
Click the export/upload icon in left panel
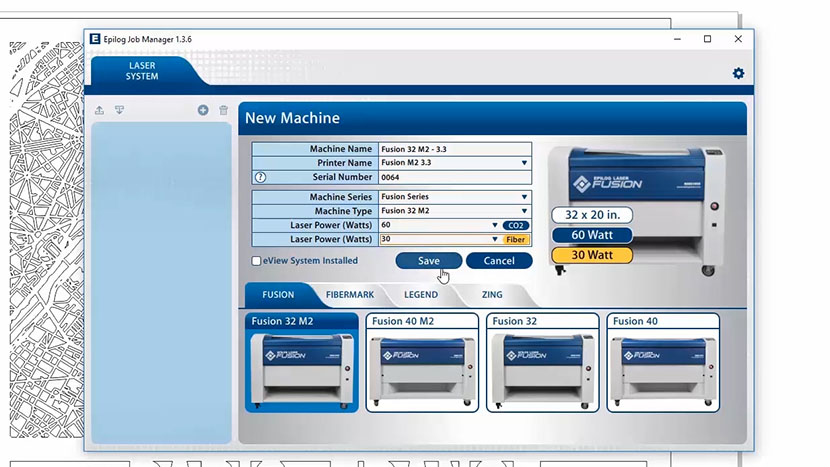pos(99,110)
